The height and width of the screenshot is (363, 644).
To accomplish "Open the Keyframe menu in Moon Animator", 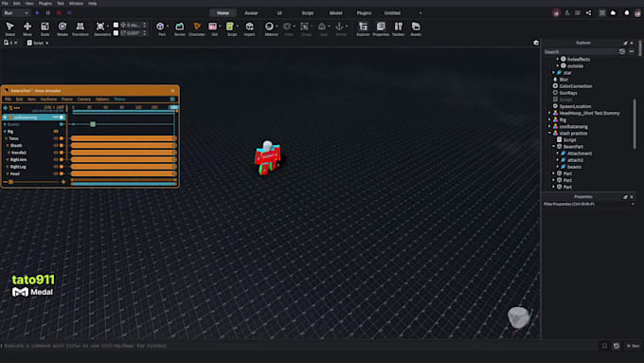I will click(48, 100).
